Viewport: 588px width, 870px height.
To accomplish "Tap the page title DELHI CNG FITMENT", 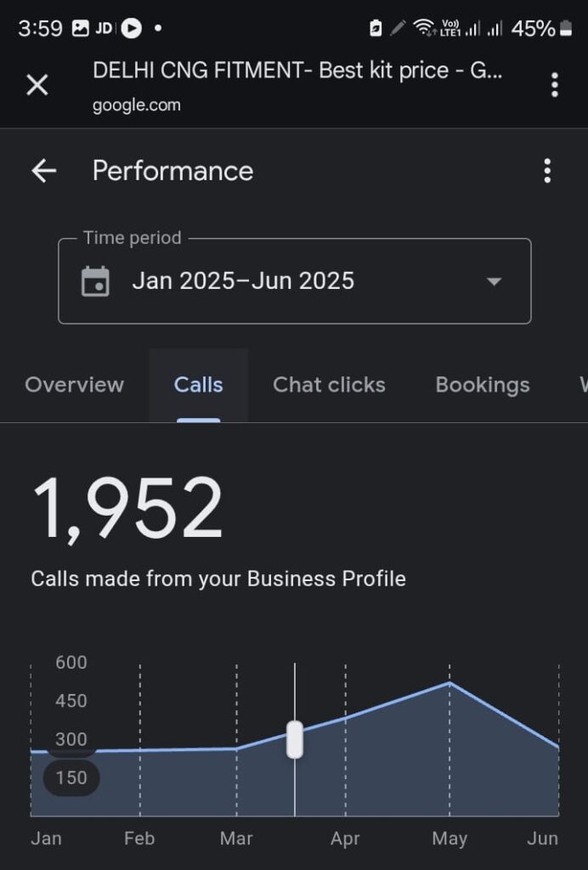I will (x=297, y=71).
